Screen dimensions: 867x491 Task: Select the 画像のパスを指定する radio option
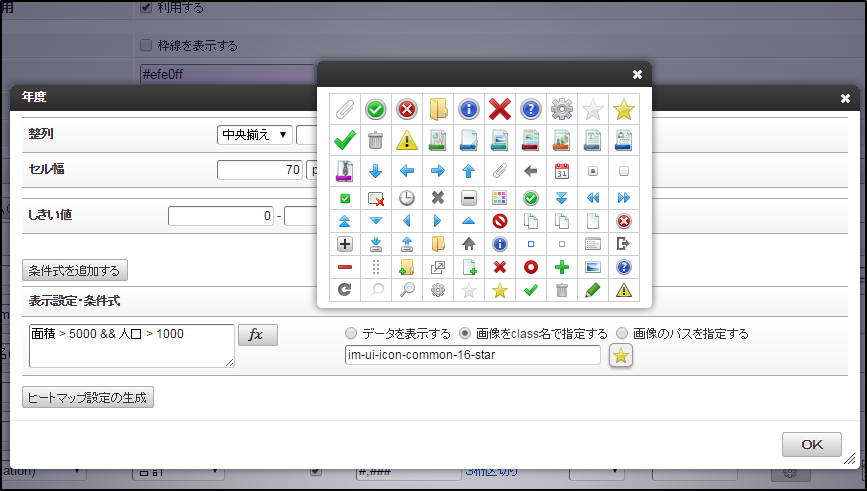click(x=623, y=333)
